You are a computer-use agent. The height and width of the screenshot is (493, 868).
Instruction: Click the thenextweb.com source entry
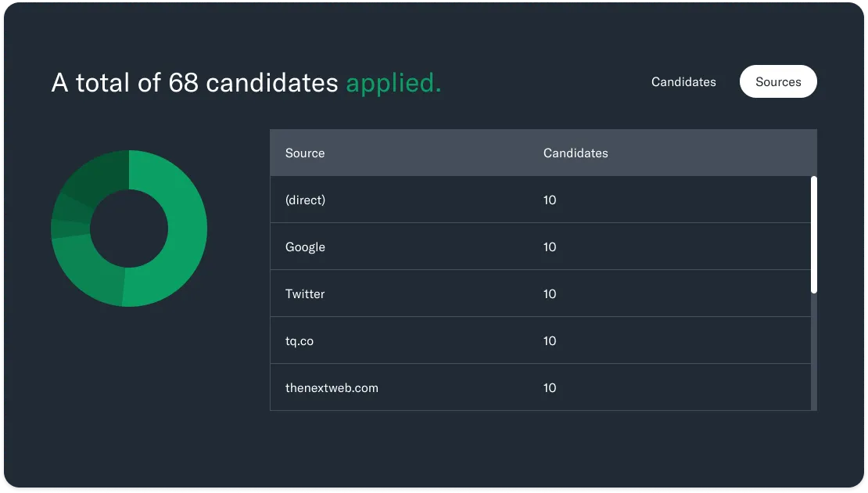point(332,388)
